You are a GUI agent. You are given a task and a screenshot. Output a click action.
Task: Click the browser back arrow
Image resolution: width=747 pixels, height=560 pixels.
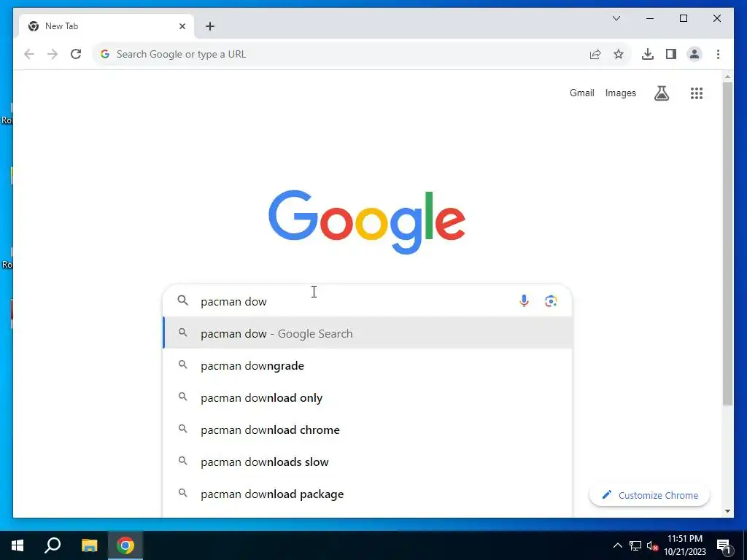tap(29, 54)
